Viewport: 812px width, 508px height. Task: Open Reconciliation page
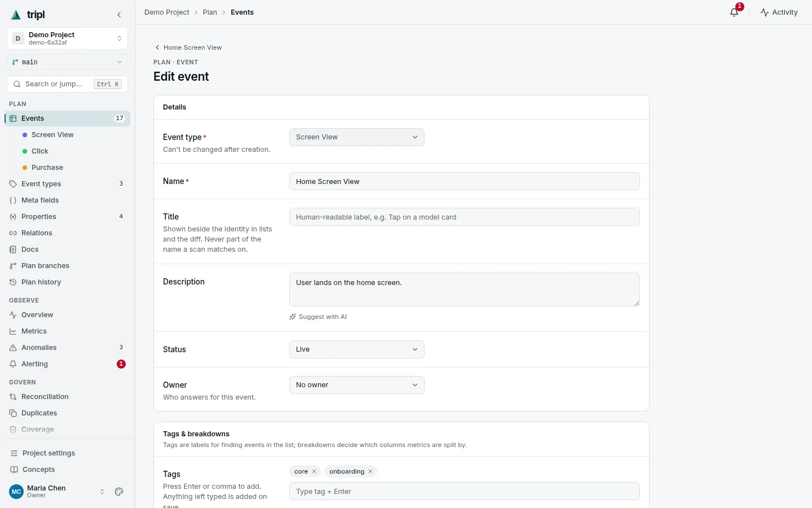(67, 397)
